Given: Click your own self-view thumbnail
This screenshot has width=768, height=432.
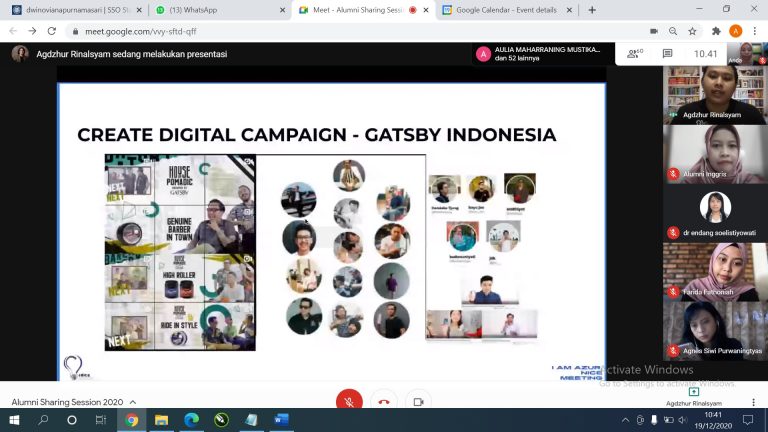Looking at the screenshot, I should tap(747, 54).
